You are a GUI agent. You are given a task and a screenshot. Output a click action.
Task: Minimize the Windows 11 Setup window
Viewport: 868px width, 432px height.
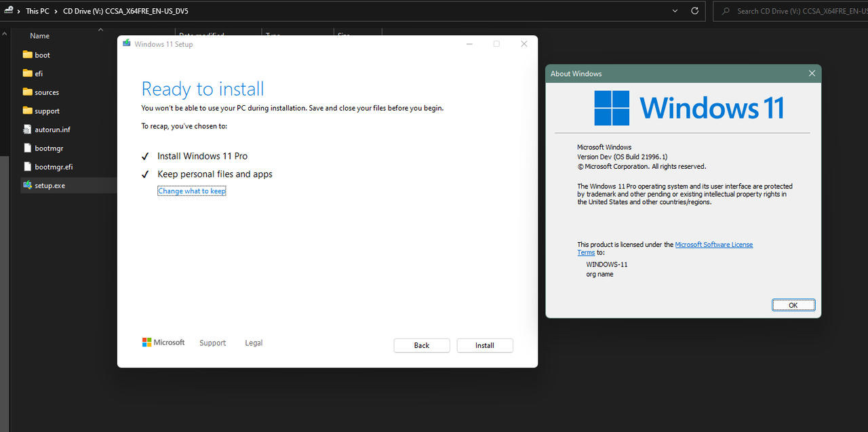point(469,44)
